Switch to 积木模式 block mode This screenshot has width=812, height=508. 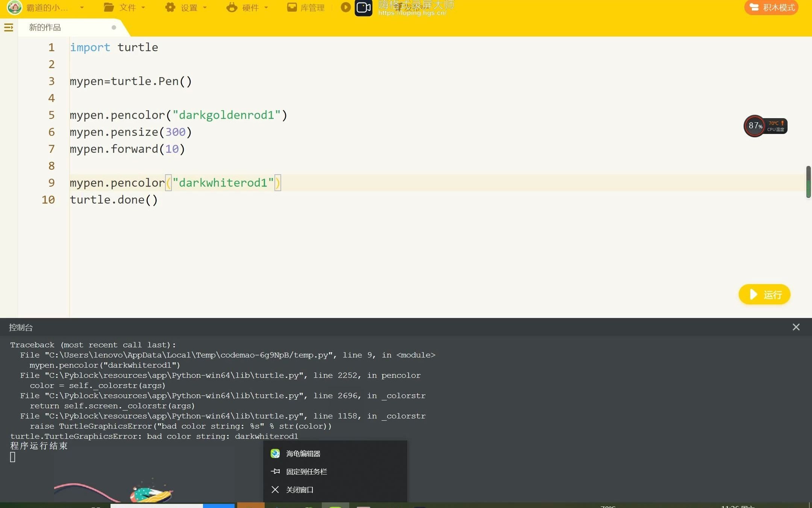point(771,8)
